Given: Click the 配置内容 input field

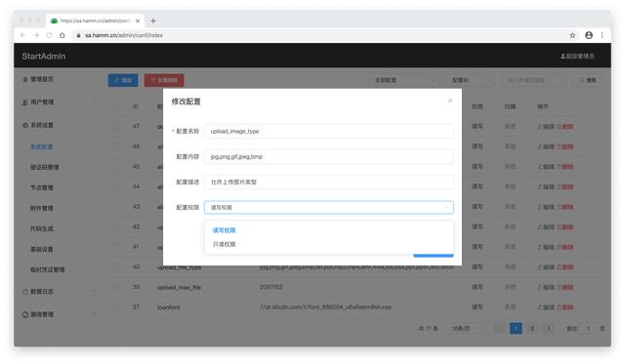Looking at the screenshot, I should [x=329, y=156].
